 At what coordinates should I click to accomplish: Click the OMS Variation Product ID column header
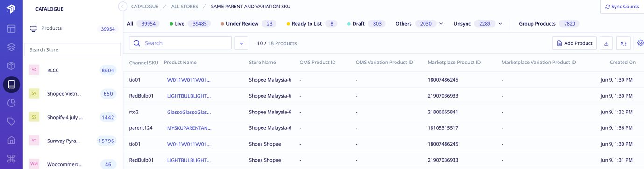384,62
